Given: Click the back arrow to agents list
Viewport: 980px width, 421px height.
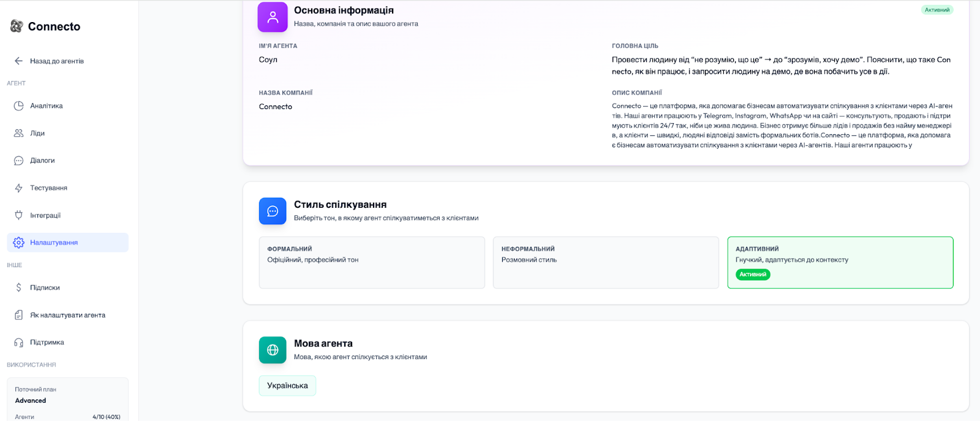Looking at the screenshot, I should [18, 61].
